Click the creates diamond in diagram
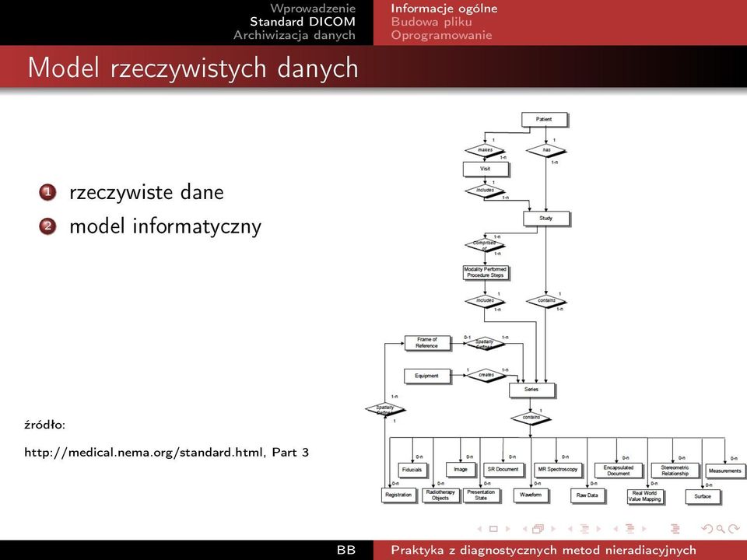The image size is (747, 560). pyautogui.click(x=486, y=375)
